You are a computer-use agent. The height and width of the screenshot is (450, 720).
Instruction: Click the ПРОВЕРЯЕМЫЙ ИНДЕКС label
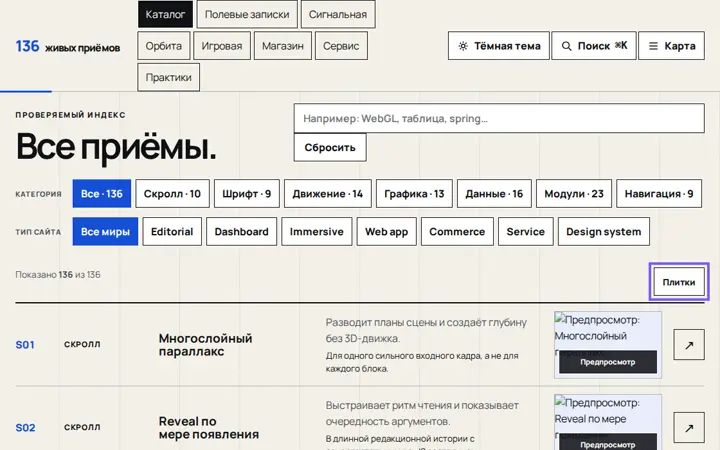pos(70,115)
